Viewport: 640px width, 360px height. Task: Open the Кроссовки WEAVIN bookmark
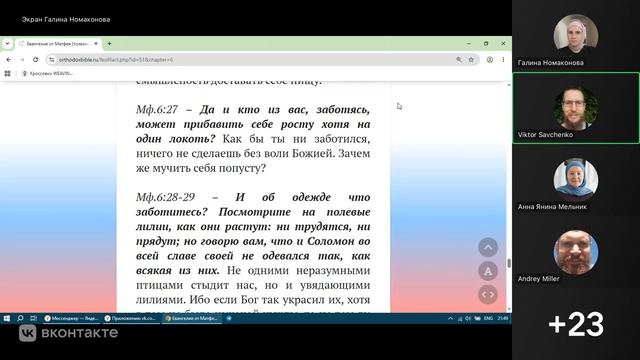[x=48, y=73]
